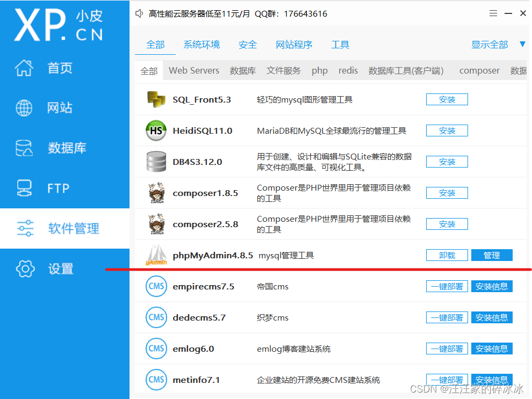Click the XP.CN logo

(x=59, y=25)
